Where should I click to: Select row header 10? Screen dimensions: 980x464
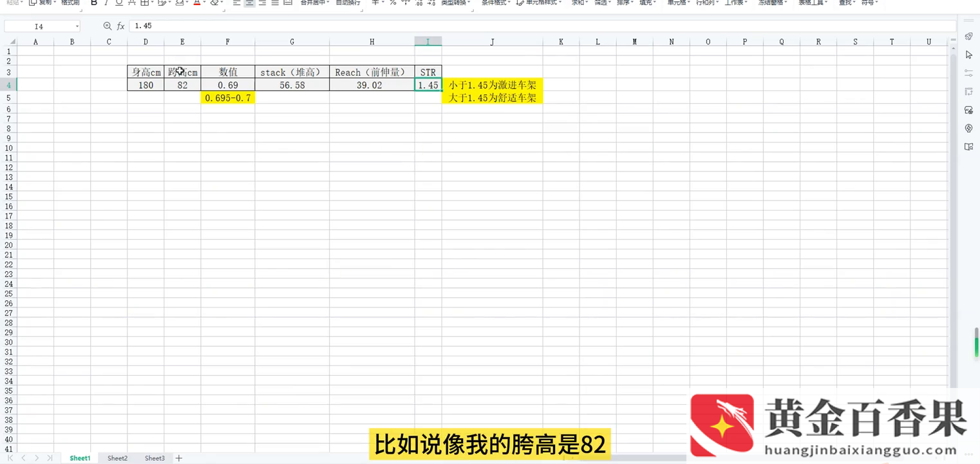click(x=8, y=148)
